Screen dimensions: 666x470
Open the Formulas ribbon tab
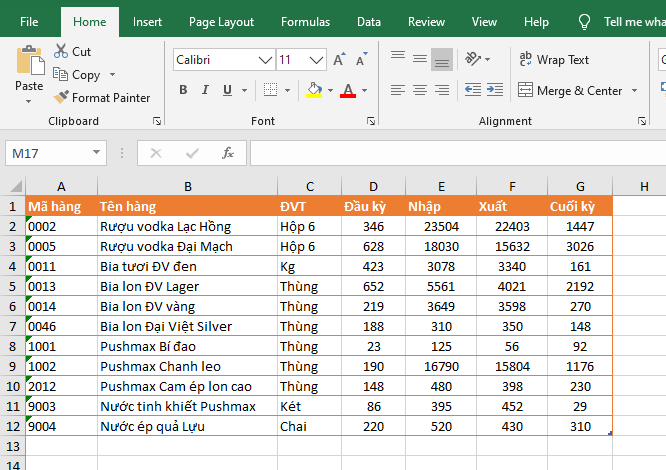click(x=305, y=22)
